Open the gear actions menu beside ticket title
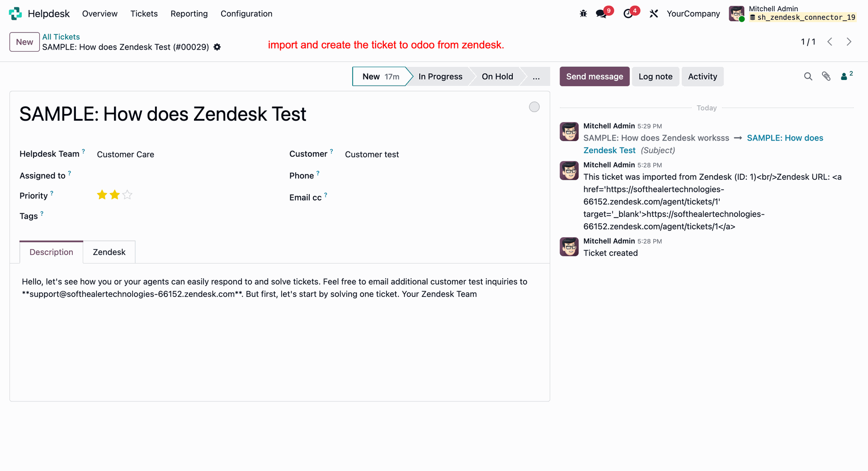This screenshot has width=868, height=471. [217, 47]
